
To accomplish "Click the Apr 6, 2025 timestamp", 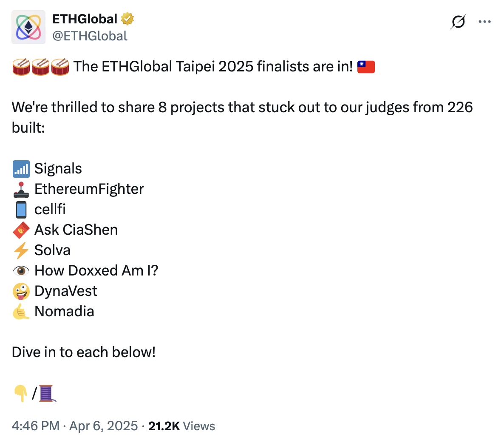I will click(x=103, y=426).
